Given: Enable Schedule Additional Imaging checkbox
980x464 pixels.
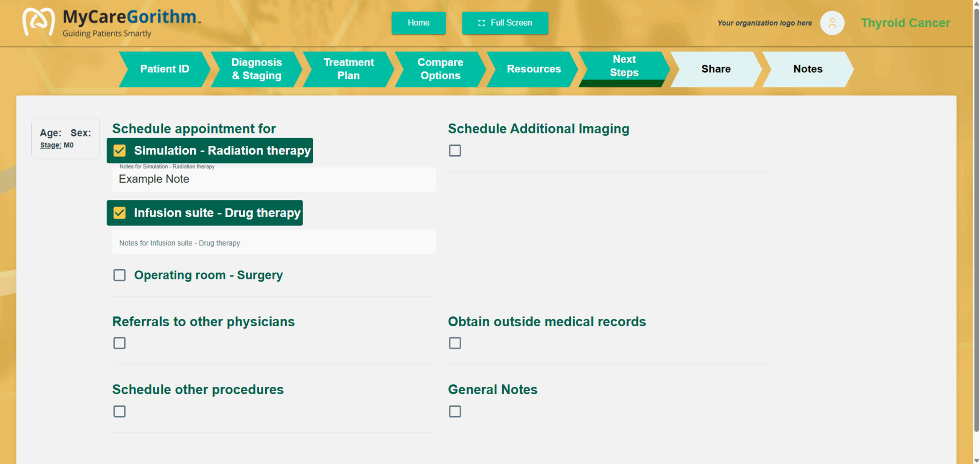Looking at the screenshot, I should 455,151.
